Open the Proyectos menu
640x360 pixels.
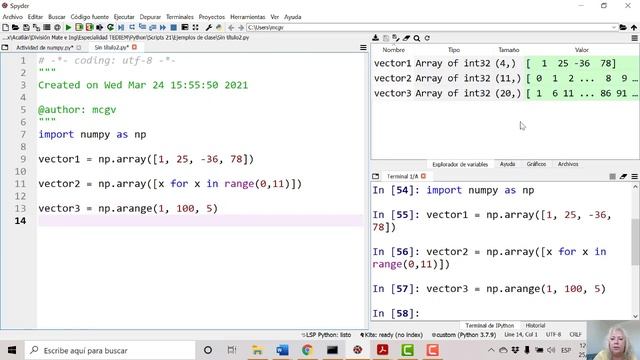212,17
